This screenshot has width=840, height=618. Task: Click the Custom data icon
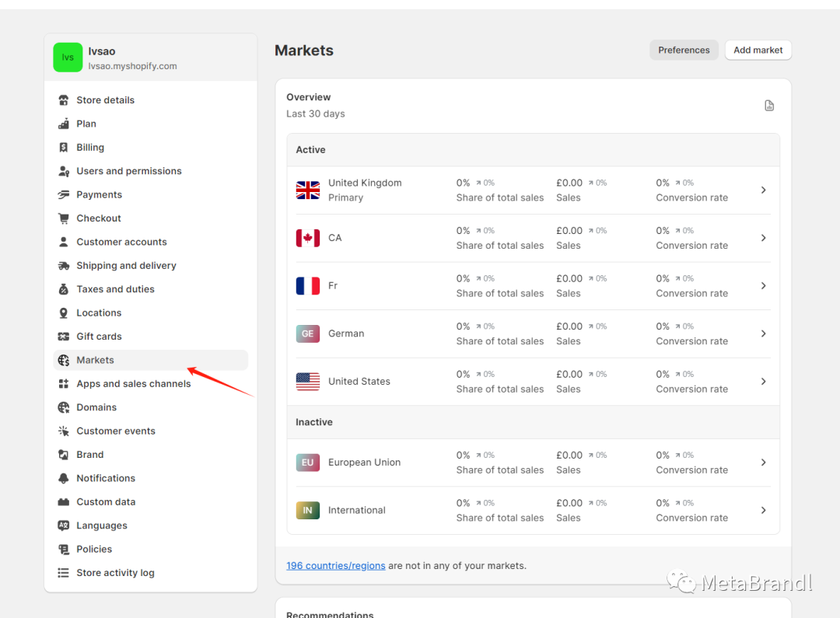(64, 502)
